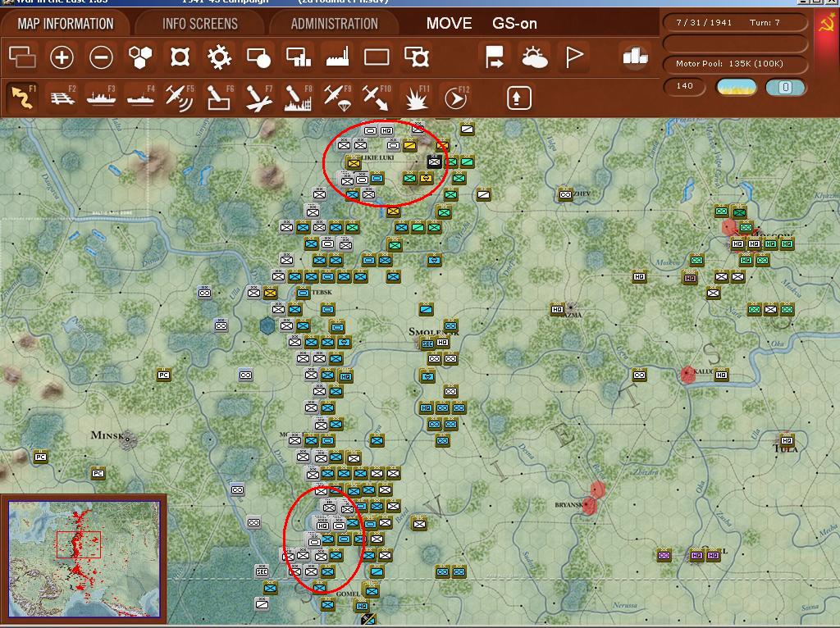Select the blue hexagon marker west of the front
The height and width of the screenshot is (628, 840).
point(267,325)
